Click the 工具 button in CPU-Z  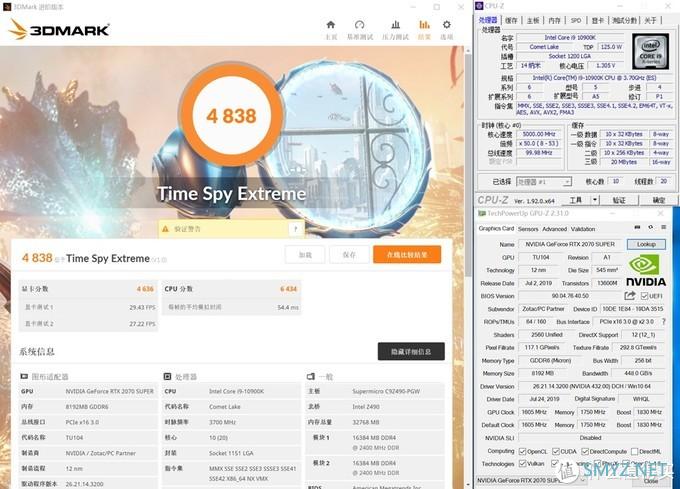pyautogui.click(x=575, y=200)
